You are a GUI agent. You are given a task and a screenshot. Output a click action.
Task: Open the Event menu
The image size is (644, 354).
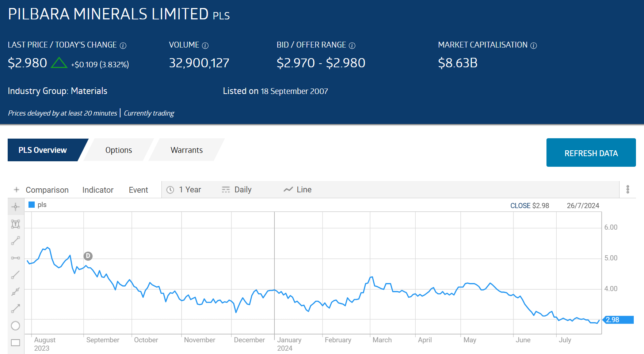click(x=138, y=190)
